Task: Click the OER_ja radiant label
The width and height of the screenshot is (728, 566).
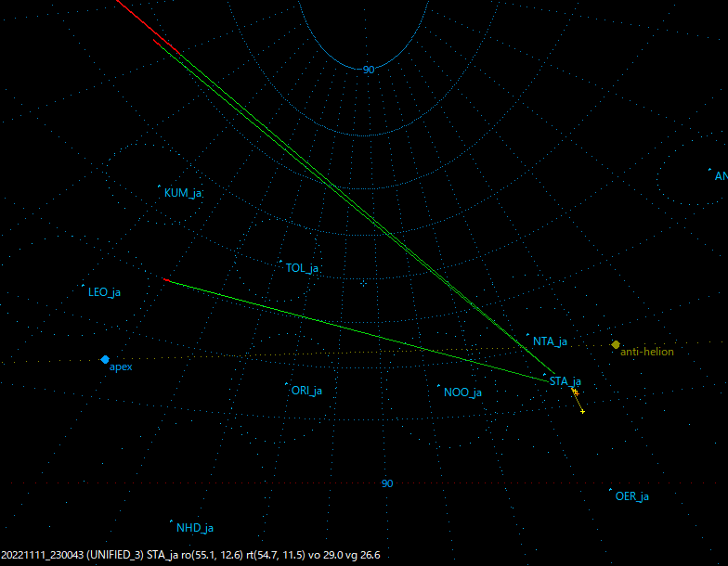Action: coord(631,496)
